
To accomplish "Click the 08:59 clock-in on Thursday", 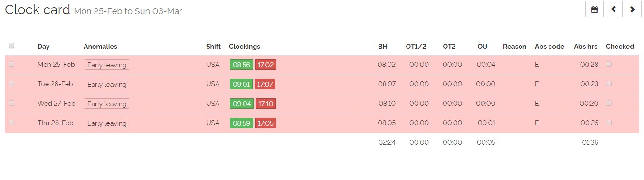I will [x=242, y=123].
